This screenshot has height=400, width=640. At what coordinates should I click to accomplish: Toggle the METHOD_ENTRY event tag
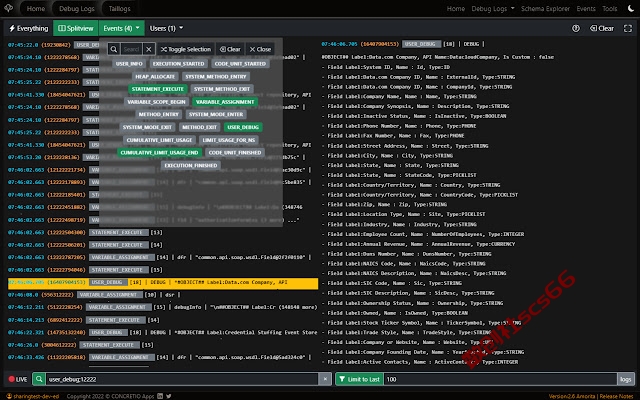pyautogui.click(x=159, y=114)
